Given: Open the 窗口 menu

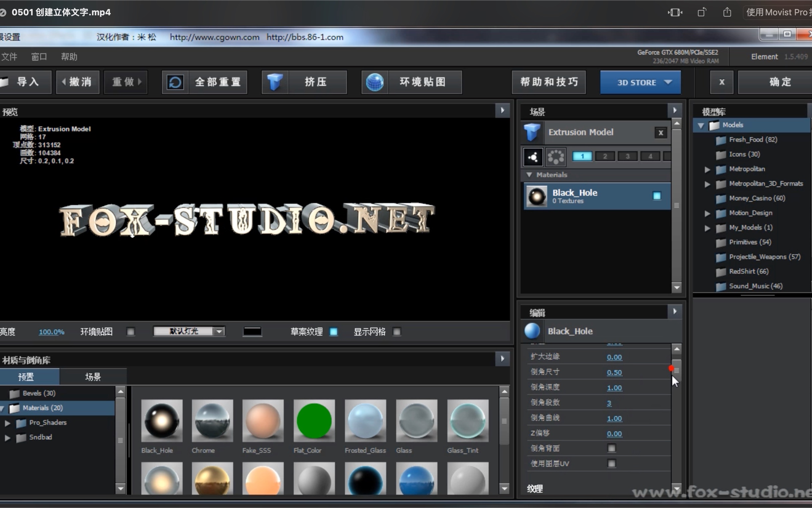Looking at the screenshot, I should (39, 57).
